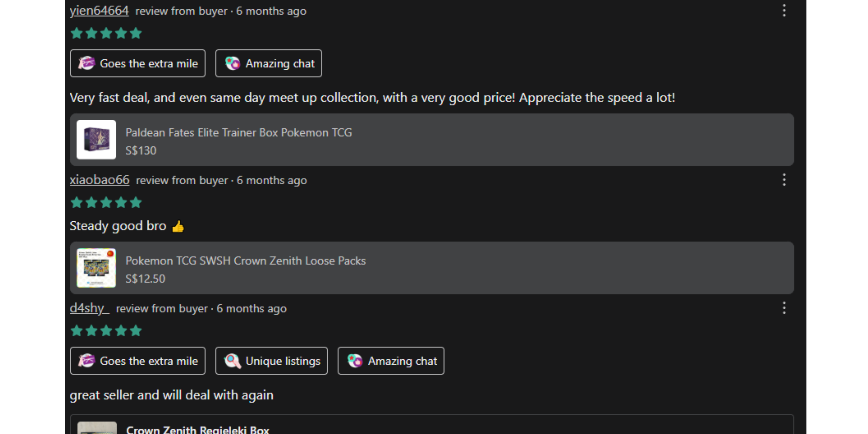Open the Crown Zenith Regieleki Box listing
Image resolution: width=868 pixels, height=434 pixels.
(197, 429)
